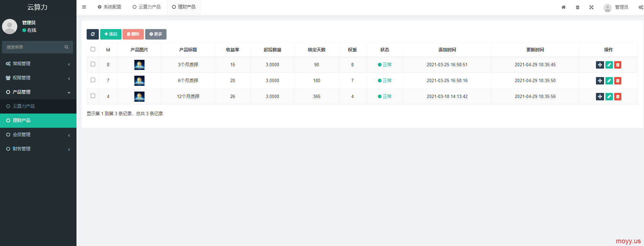Open the 更多 dropdown button

click(156, 34)
